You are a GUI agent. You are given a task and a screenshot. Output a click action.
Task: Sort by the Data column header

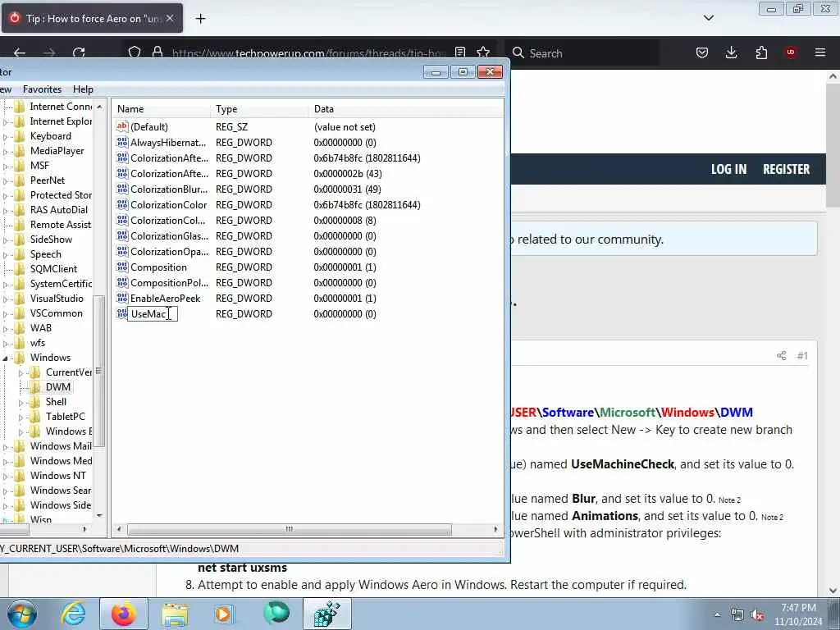tap(406, 109)
